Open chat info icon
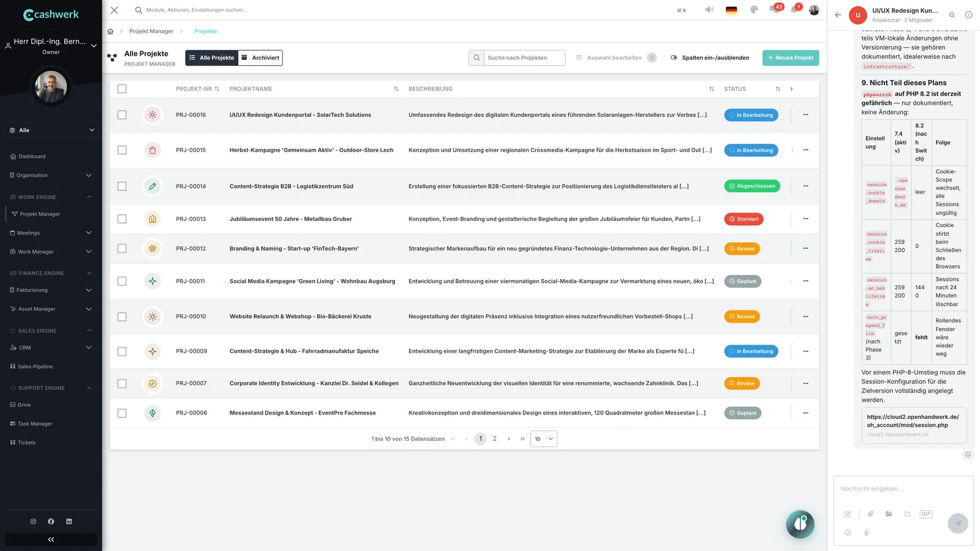Image resolution: width=980 pixels, height=551 pixels. [x=968, y=15]
